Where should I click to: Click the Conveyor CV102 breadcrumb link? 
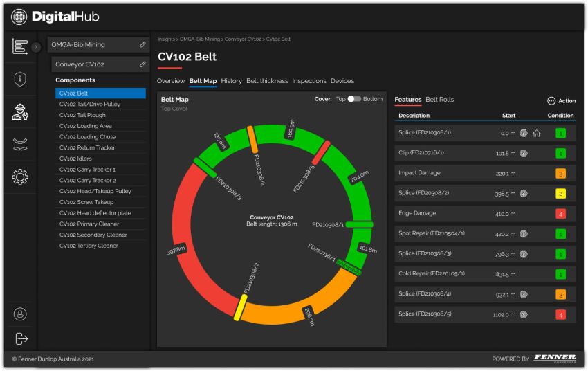click(x=243, y=39)
